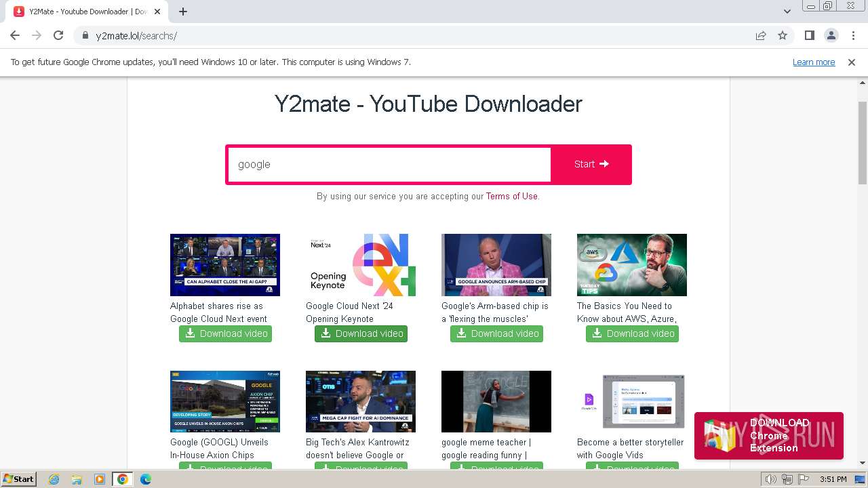This screenshot has height=488, width=868.
Task: Launch Internet Explorer from the taskbar
Action: point(54,479)
